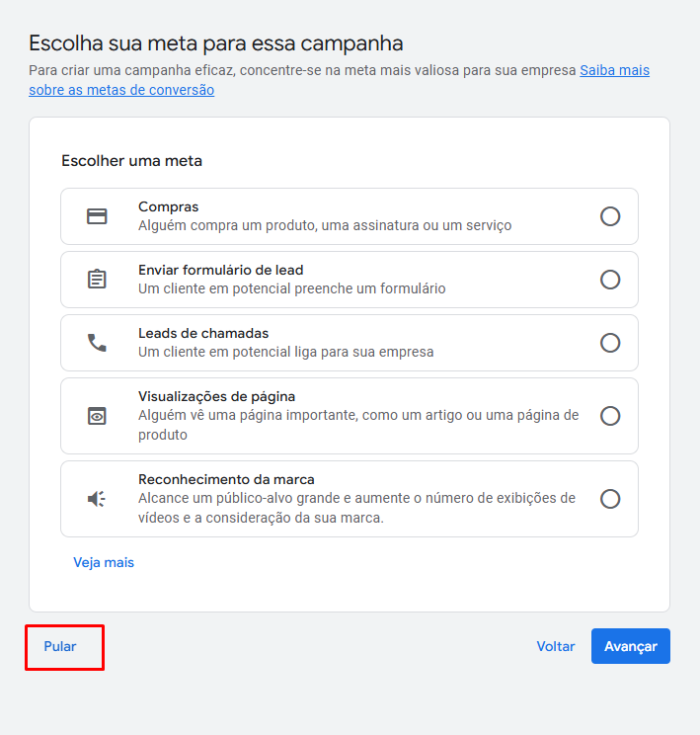
Task: Click the clipboard form icon for lead
Action: click(97, 280)
